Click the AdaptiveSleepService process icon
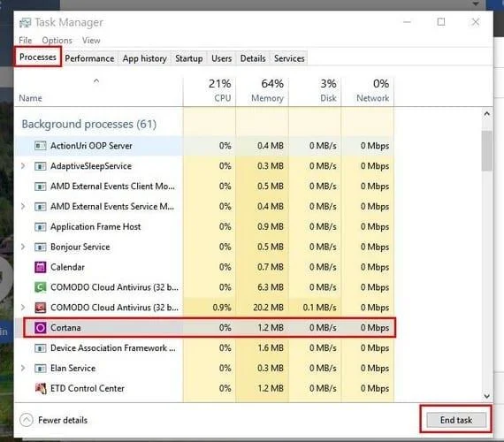This screenshot has width=504, height=442. pyautogui.click(x=40, y=166)
